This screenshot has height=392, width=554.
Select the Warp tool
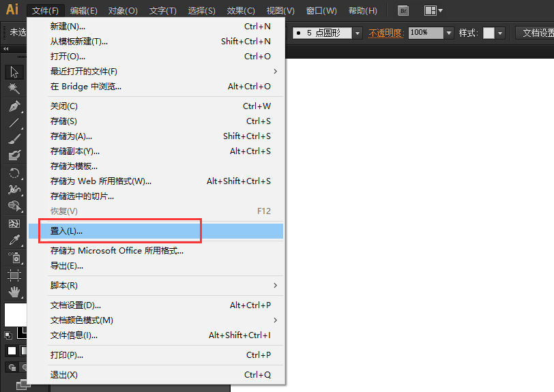click(14, 190)
